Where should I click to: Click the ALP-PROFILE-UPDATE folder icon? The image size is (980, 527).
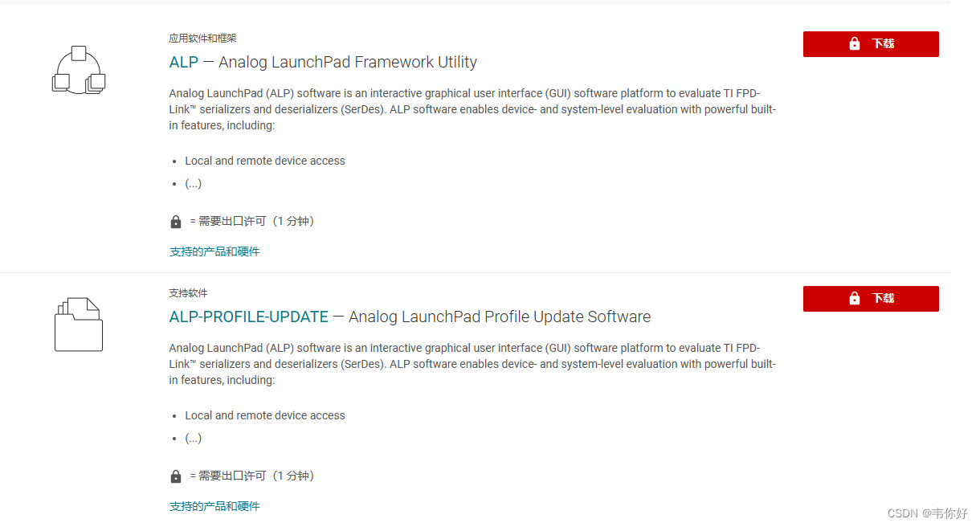click(x=78, y=325)
